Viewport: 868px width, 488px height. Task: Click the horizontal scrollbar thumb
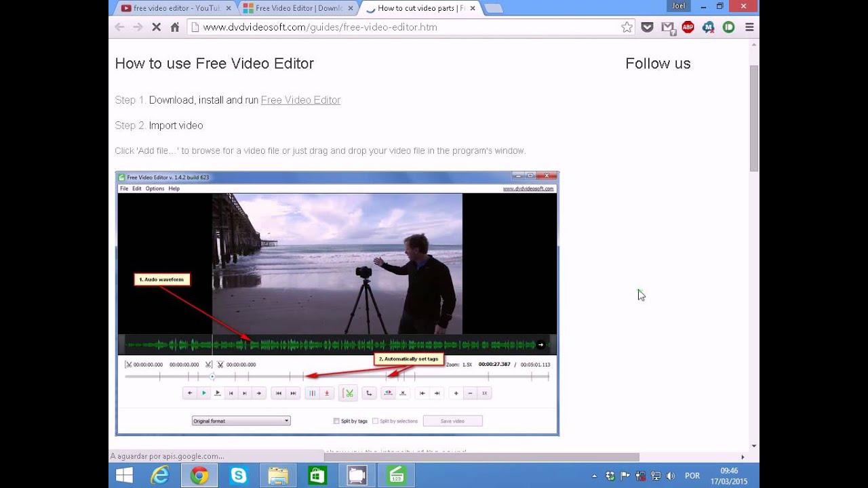pyautogui.click(x=481, y=457)
